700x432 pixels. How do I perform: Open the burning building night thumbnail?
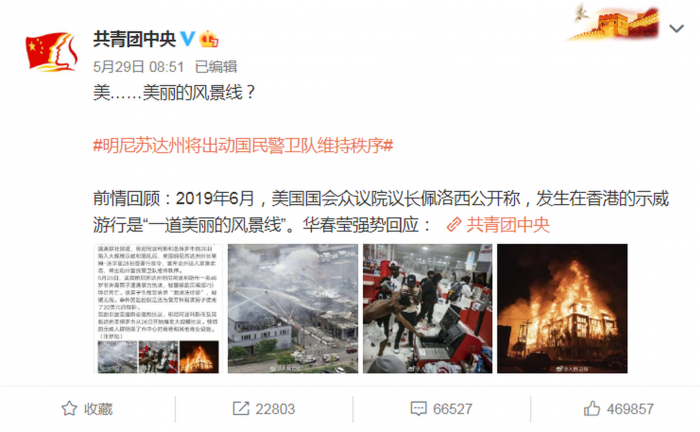[562, 308]
